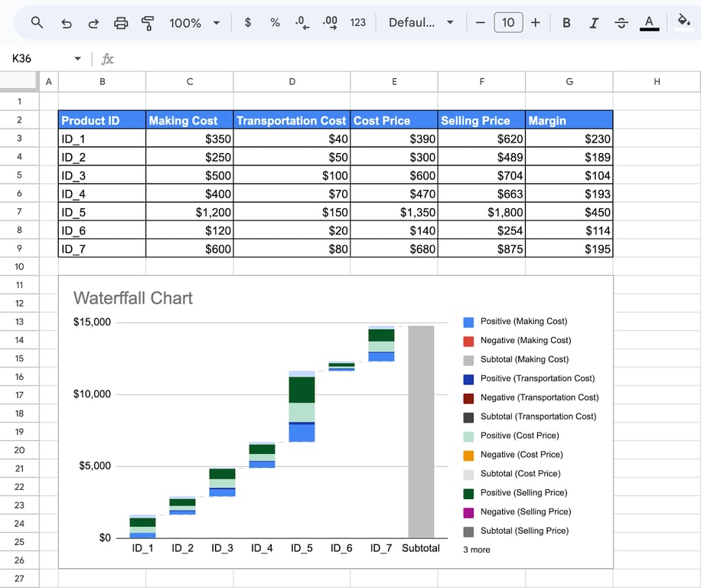The image size is (701, 588).
Task: Click the Negative (Cost Price) legend entry
Action: [x=514, y=455]
